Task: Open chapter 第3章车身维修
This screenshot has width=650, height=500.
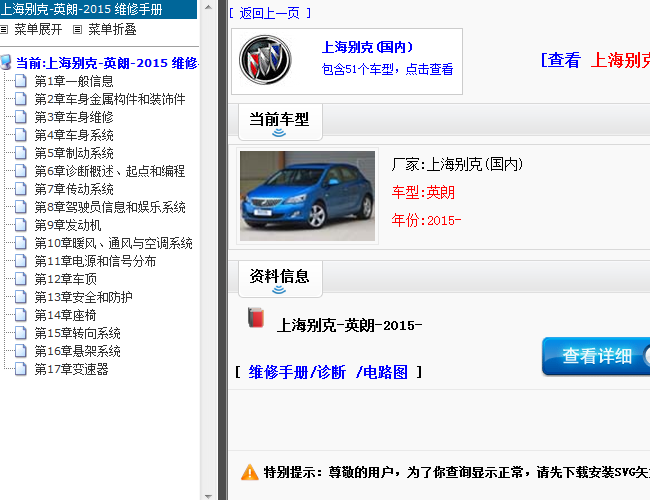Action: (74, 117)
